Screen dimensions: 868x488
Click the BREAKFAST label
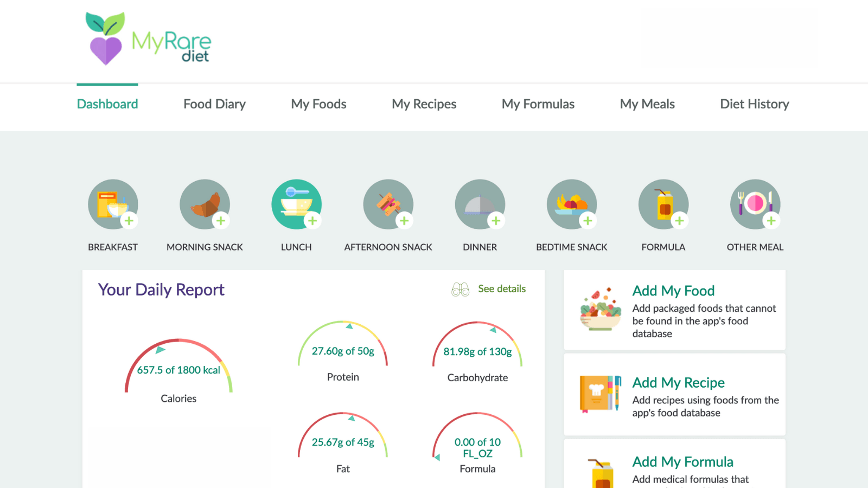click(x=113, y=247)
